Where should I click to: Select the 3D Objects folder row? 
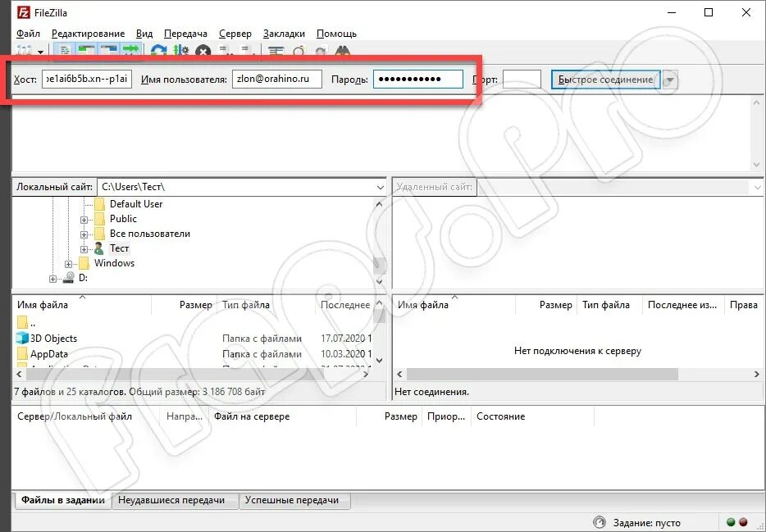(194, 339)
